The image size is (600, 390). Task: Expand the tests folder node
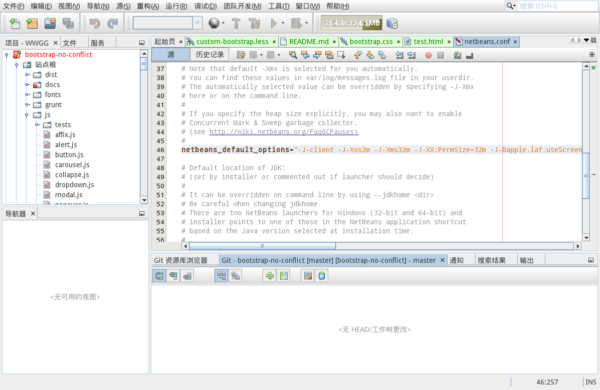click(x=37, y=125)
